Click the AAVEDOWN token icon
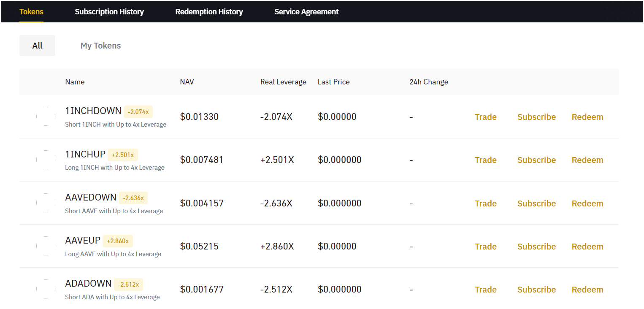This screenshot has height=309, width=644. point(46,203)
